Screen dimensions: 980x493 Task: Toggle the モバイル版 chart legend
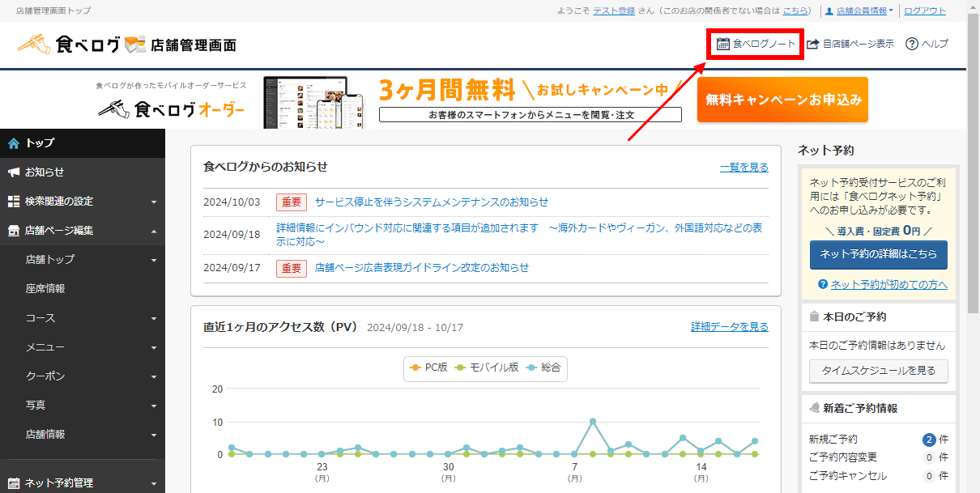pyautogui.click(x=488, y=368)
